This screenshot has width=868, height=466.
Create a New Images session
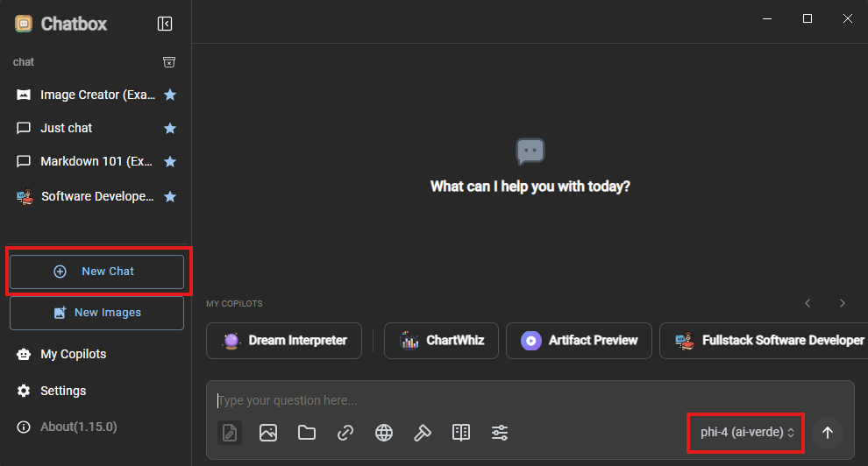pyautogui.click(x=96, y=313)
